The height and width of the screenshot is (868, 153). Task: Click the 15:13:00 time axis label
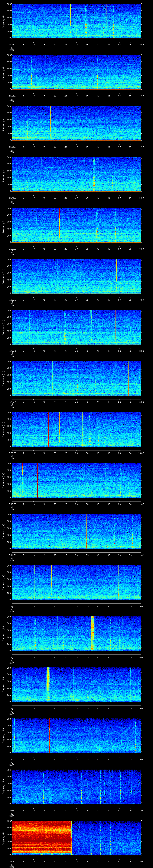[x=12, y=657]
